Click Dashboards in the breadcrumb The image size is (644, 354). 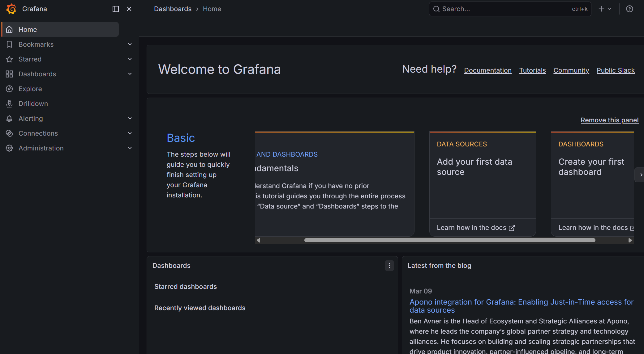point(173,9)
